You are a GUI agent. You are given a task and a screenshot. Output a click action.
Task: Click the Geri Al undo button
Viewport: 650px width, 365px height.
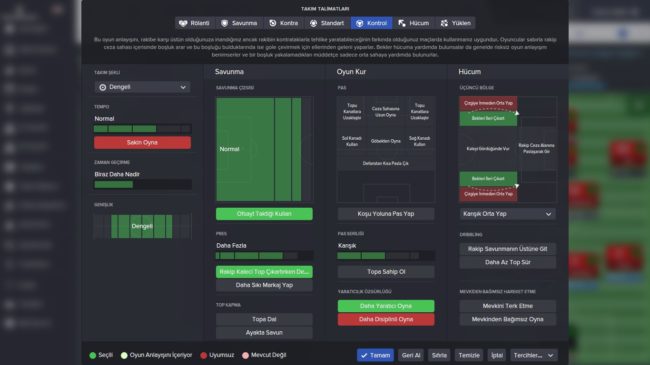[x=411, y=355]
